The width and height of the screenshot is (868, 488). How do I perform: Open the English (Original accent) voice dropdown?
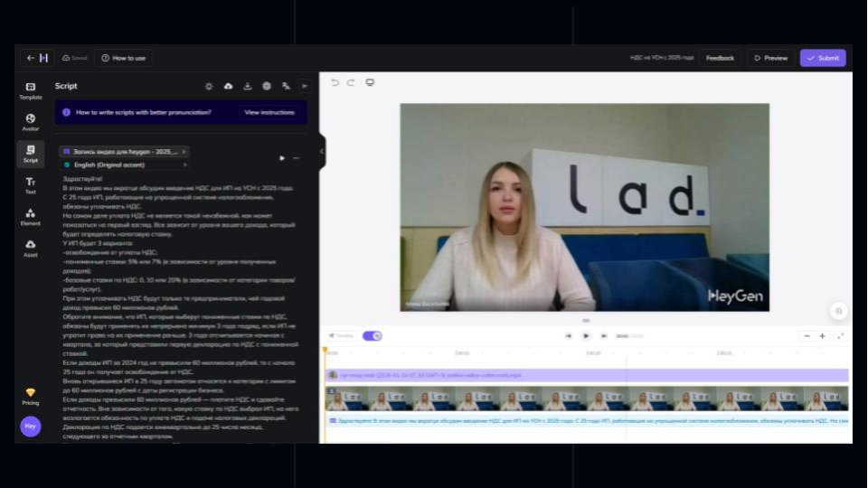(124, 164)
